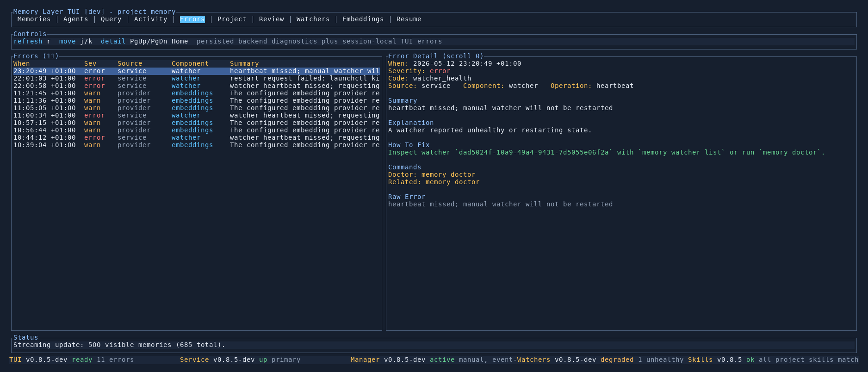Select the 23:20:49 error row
868x372 pixels.
[x=197, y=71]
